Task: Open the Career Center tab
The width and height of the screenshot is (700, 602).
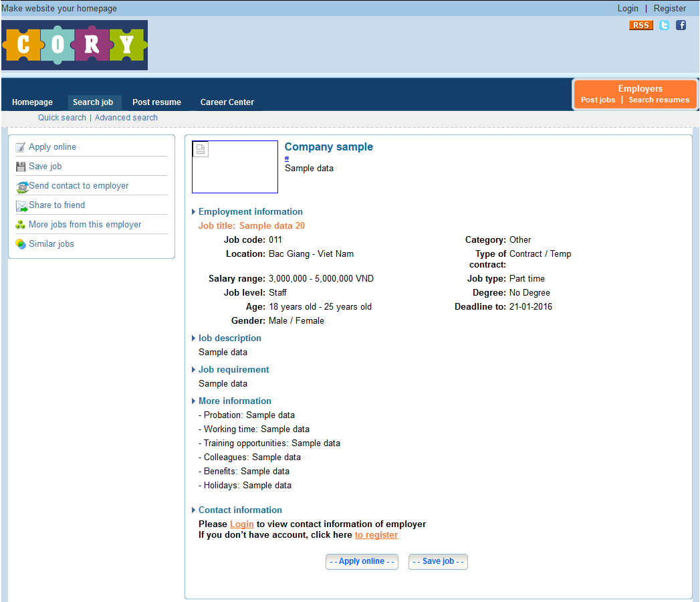Action: [x=227, y=102]
